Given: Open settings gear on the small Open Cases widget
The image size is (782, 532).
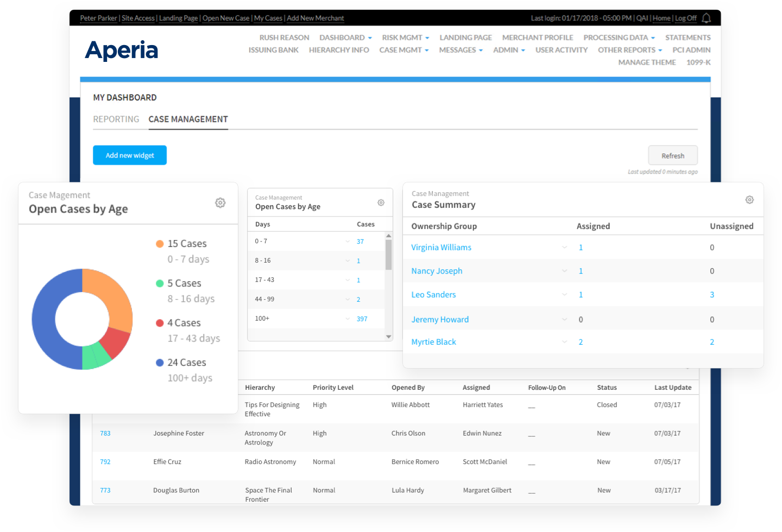Looking at the screenshot, I should [x=381, y=202].
